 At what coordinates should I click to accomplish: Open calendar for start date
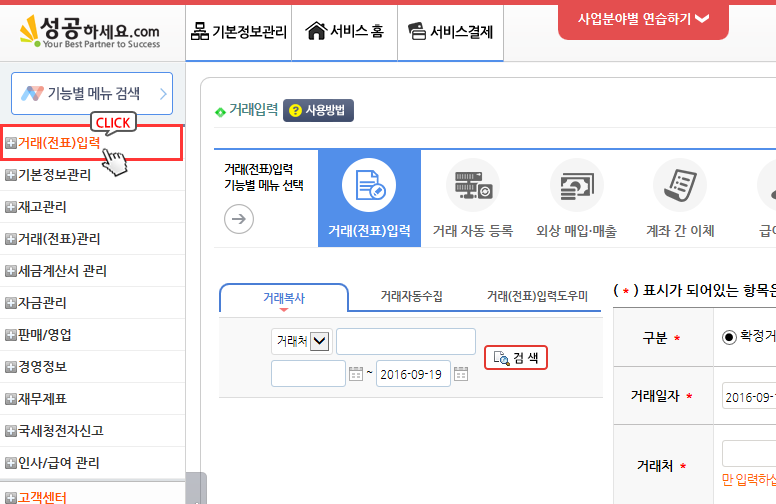[356, 374]
